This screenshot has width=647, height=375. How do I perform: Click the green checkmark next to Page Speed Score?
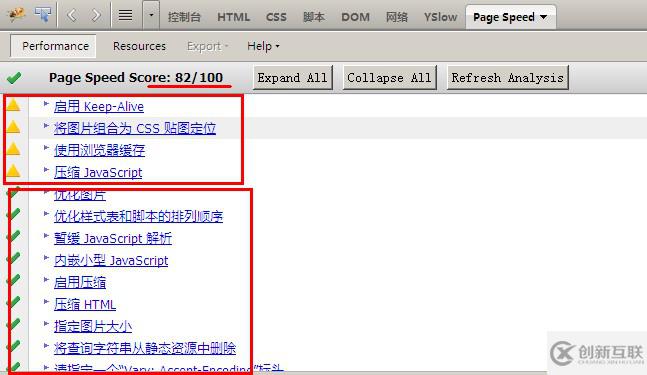pos(14,77)
